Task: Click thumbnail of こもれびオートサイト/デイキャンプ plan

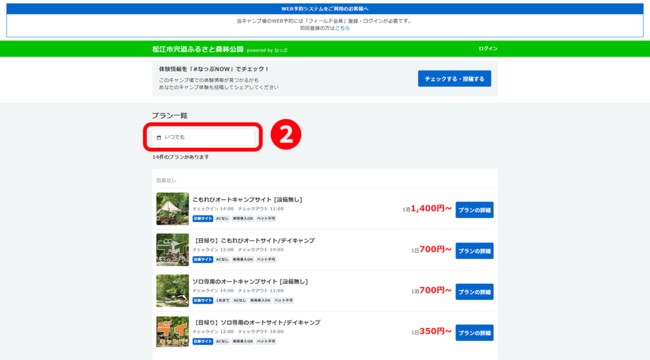Action: pyautogui.click(x=172, y=250)
